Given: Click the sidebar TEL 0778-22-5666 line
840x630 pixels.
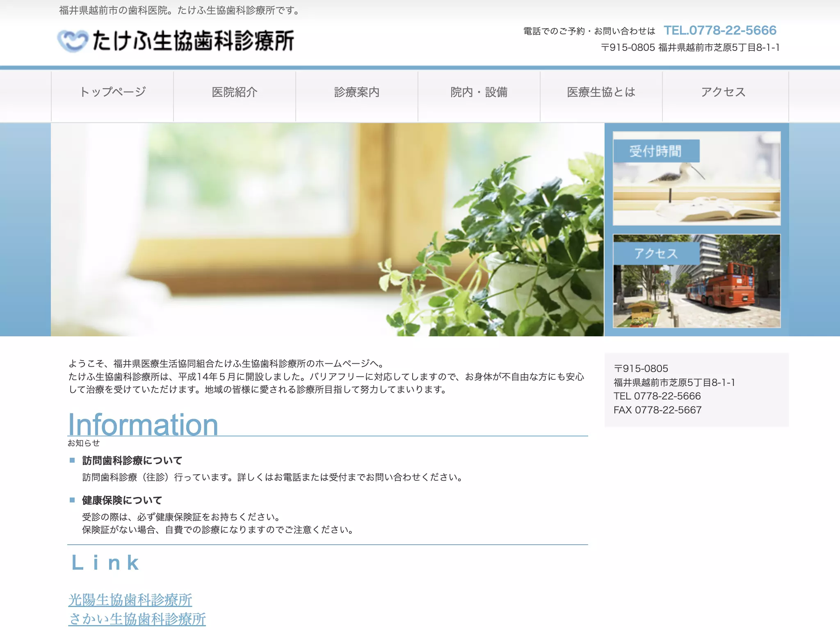Looking at the screenshot, I should tap(657, 396).
